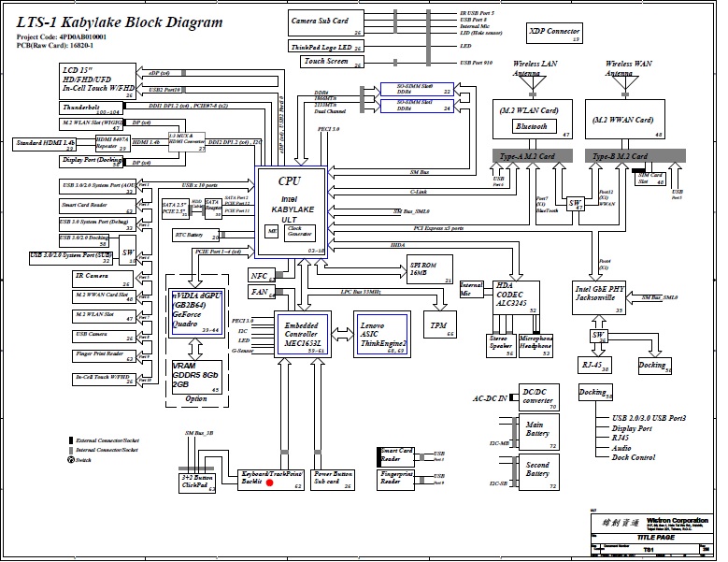Viewport: 728px width, 562px height.
Task: Click the Stereo Speaker block
Action: 502,346
